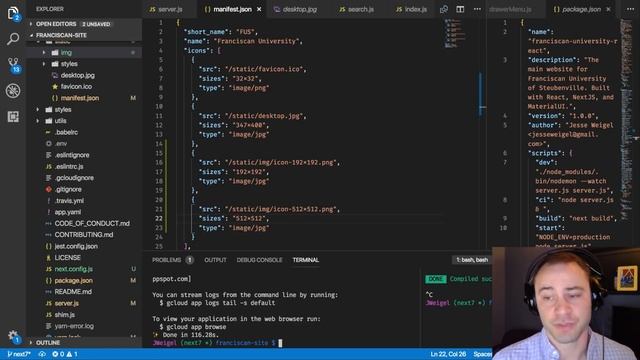
Task: Open editor more actions ellipsis menu
Action: click(477, 9)
